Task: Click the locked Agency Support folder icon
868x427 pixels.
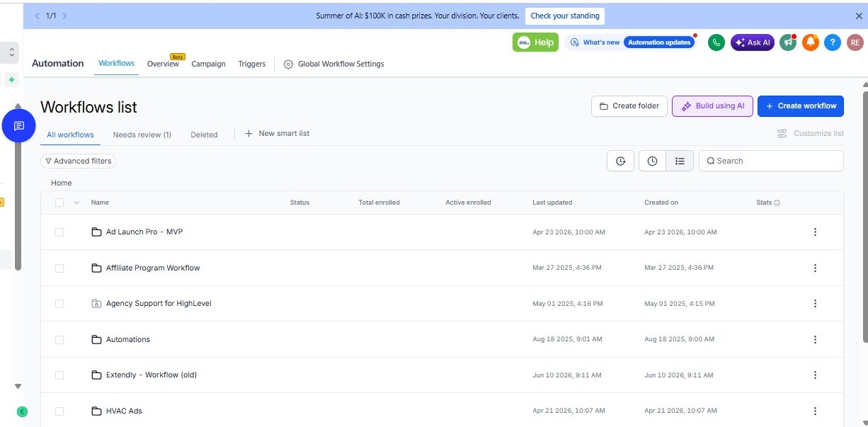Action: coord(97,304)
